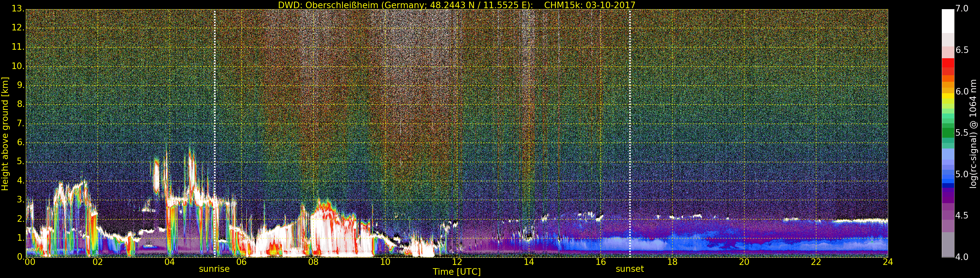Select the sunrise label below the time axis

pyautogui.click(x=214, y=269)
